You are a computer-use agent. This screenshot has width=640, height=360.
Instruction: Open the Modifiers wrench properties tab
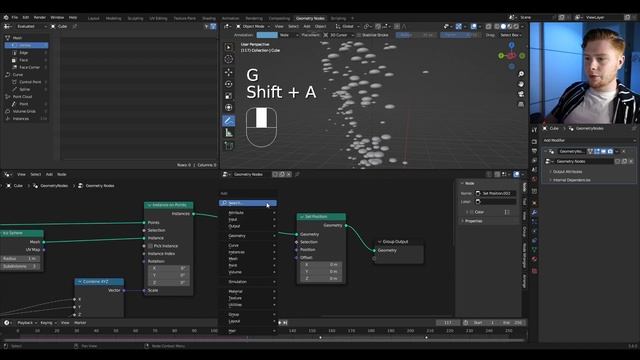(534, 212)
